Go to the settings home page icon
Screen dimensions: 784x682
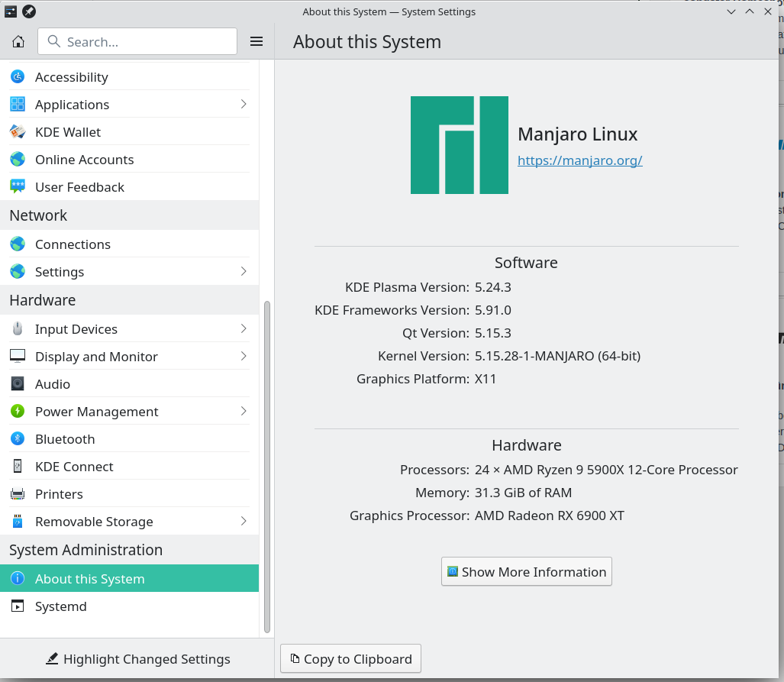click(18, 41)
